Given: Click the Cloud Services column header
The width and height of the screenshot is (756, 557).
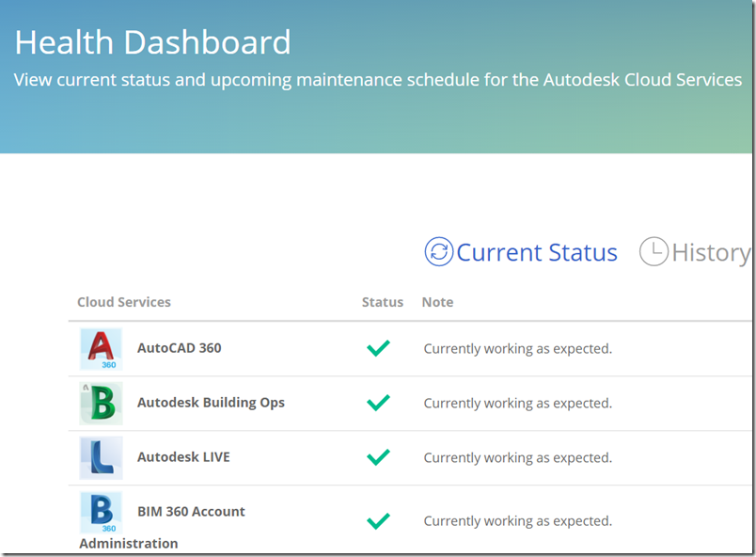Looking at the screenshot, I should 124,302.
